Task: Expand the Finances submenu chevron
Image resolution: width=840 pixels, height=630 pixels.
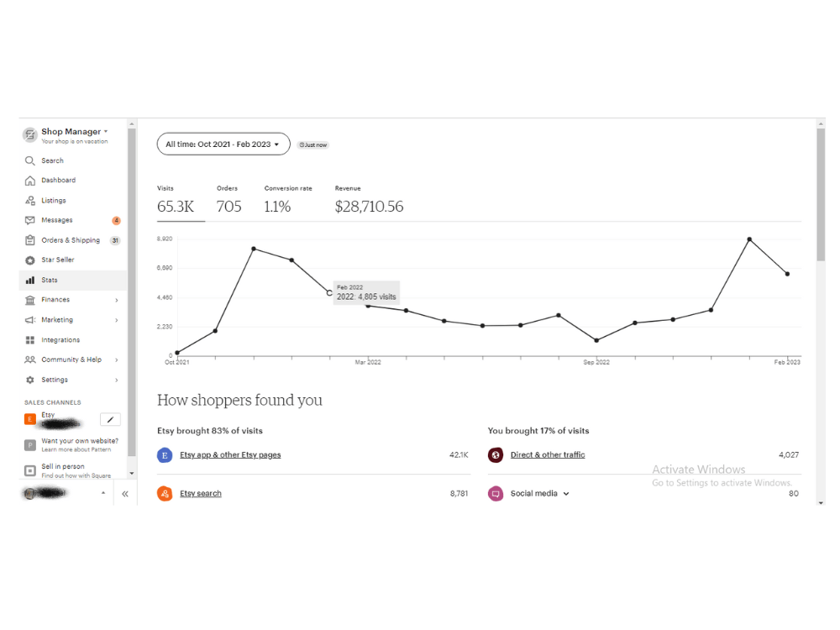Action: coord(116,300)
